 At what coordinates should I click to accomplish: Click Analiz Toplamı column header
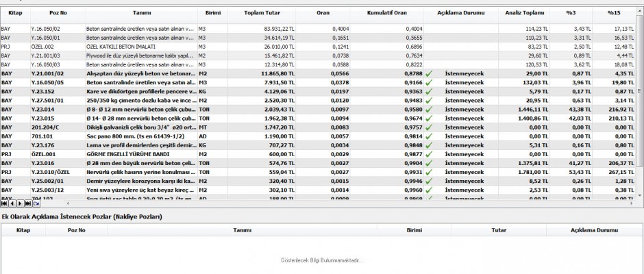524,14
